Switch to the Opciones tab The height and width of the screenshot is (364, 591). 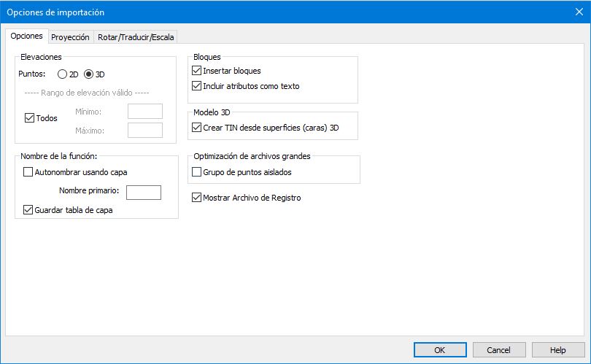click(26, 36)
